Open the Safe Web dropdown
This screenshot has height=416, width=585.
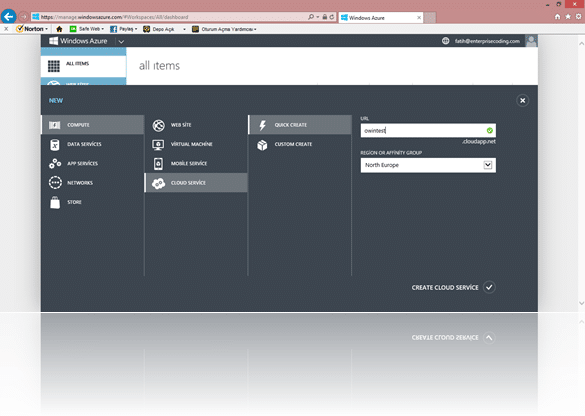point(87,29)
